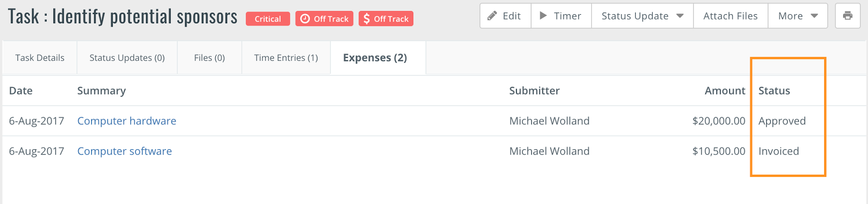Expand the Status Update dropdown
The width and height of the screenshot is (868, 204).
(642, 16)
